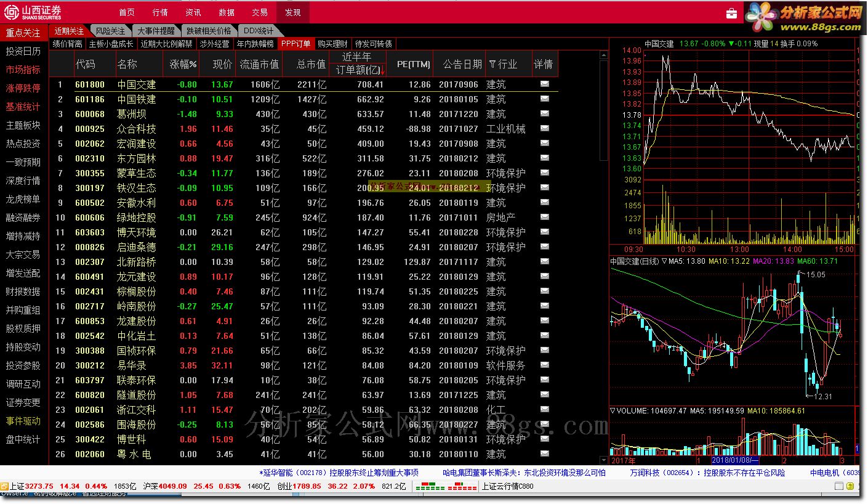Open the 交易 top menu
The width and height of the screenshot is (868, 504).
[260, 12]
